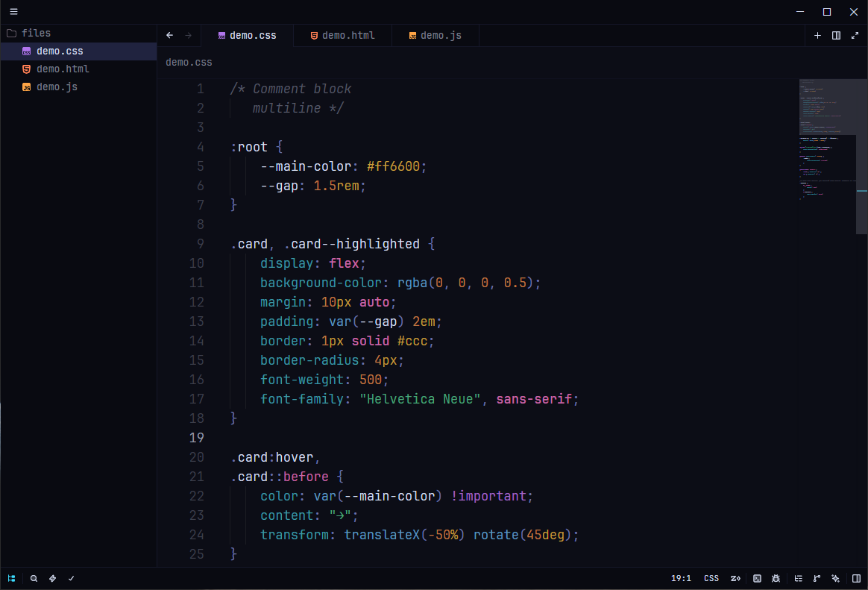Viewport: 868px width, 590px height.
Task: Place cursor on #ff6600 color value
Action: [x=393, y=166]
